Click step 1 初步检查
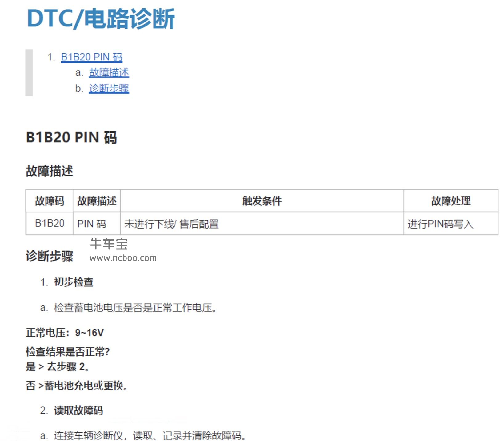The image size is (504, 441). click(74, 282)
